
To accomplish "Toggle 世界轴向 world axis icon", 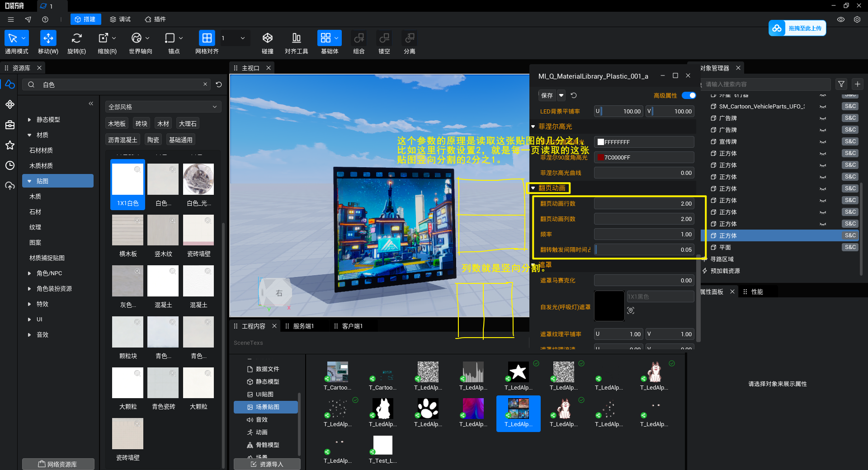I will click(x=137, y=38).
